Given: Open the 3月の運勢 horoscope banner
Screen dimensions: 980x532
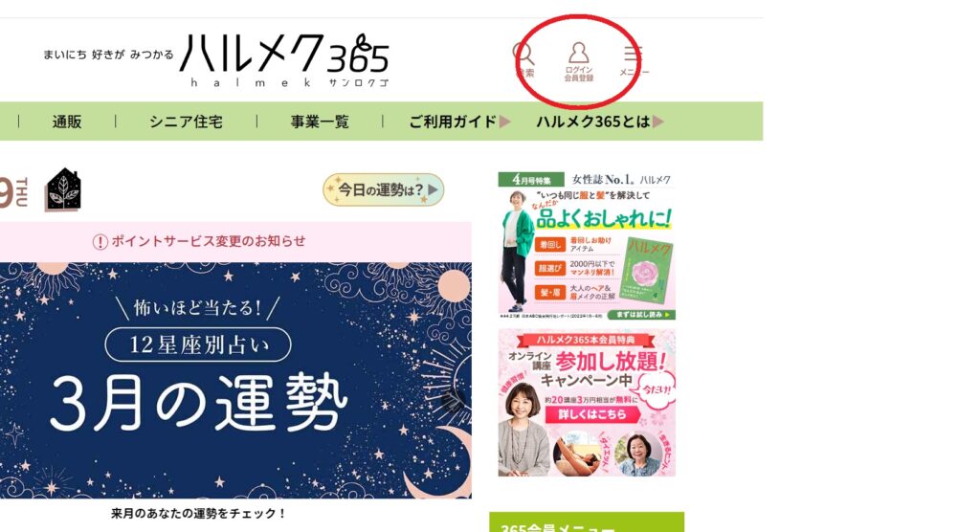Looking at the screenshot, I should coord(235,380).
